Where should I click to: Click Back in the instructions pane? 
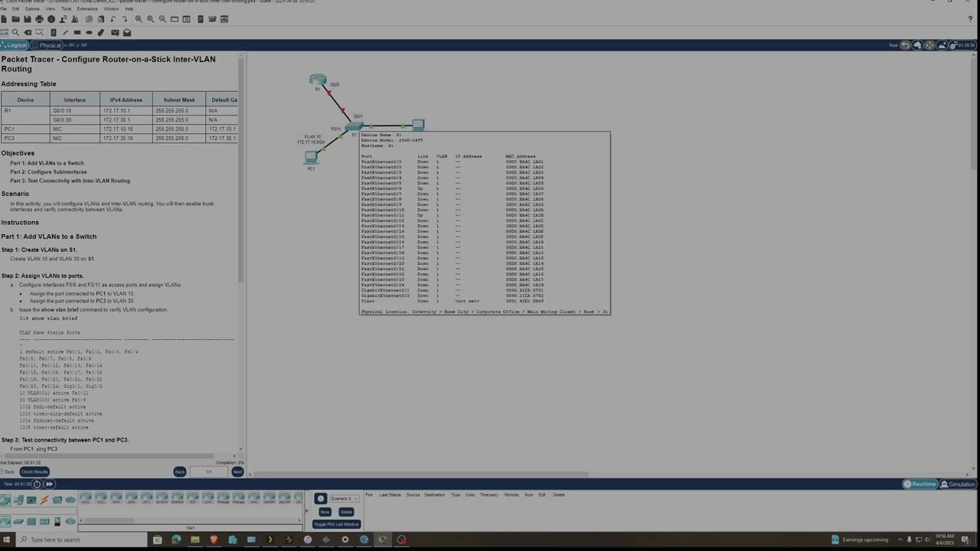point(180,471)
